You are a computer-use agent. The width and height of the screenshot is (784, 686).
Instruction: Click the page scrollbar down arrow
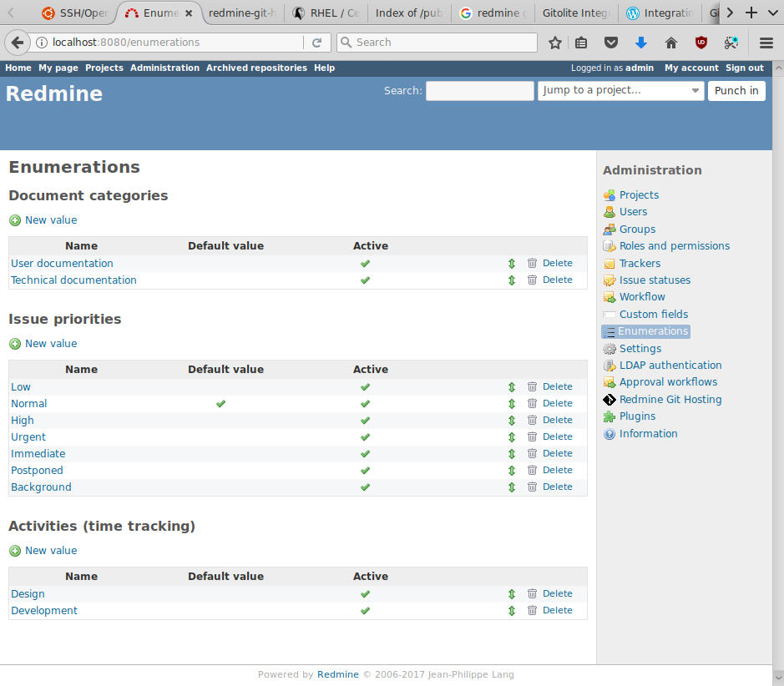pos(778,678)
